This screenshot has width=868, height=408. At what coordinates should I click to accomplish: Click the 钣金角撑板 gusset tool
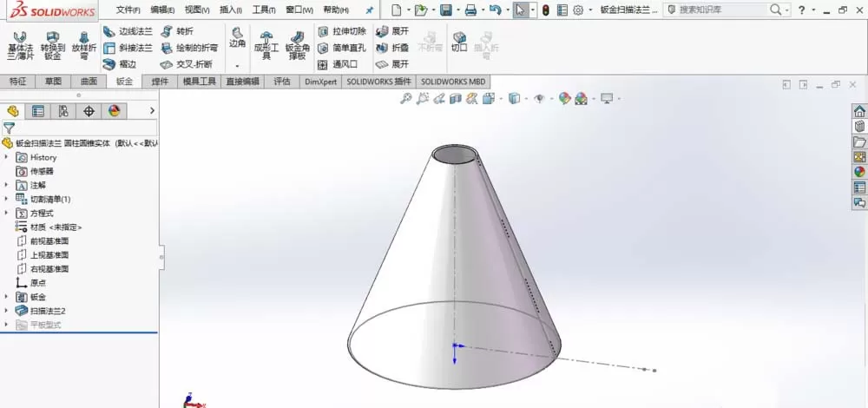point(297,45)
